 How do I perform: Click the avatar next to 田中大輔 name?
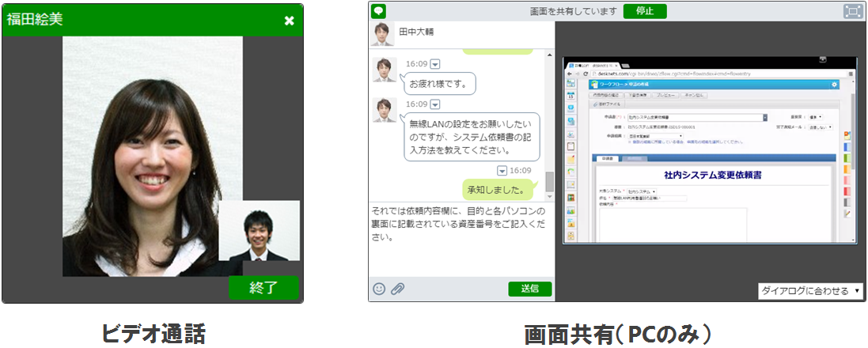click(x=383, y=33)
